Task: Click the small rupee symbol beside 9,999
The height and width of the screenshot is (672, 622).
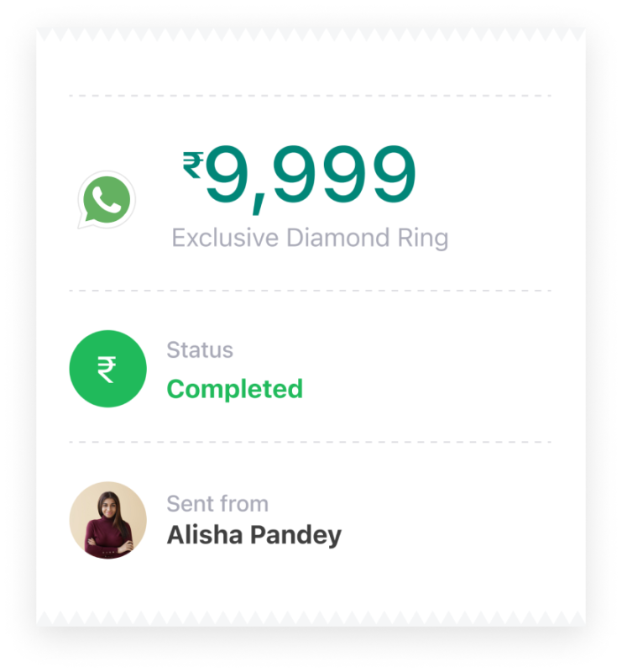Action: [x=193, y=165]
